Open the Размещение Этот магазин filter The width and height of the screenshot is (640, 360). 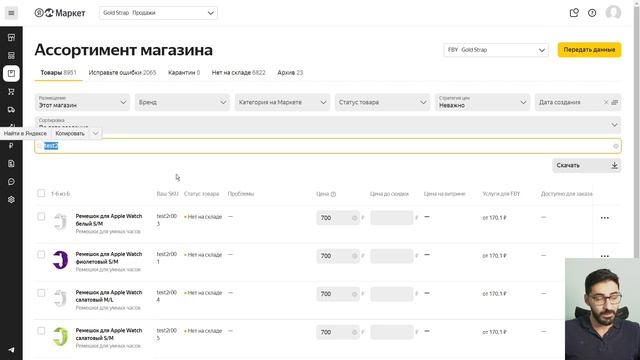(x=82, y=102)
